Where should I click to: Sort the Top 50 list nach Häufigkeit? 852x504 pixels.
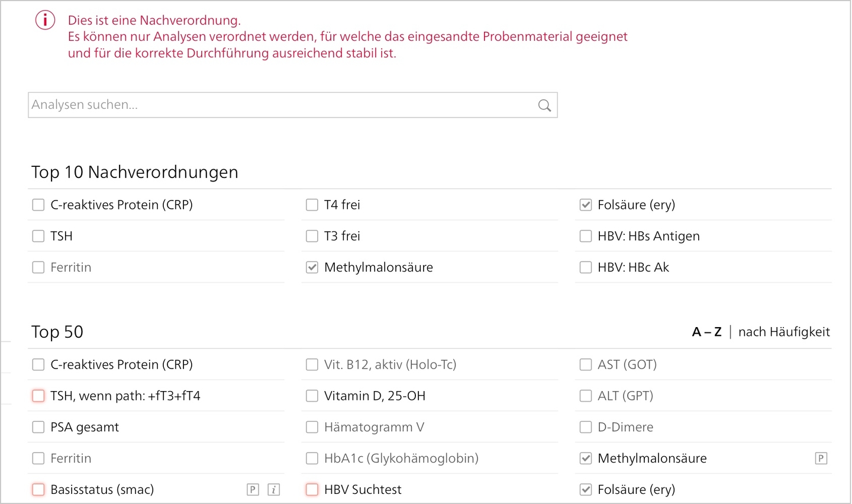click(784, 332)
